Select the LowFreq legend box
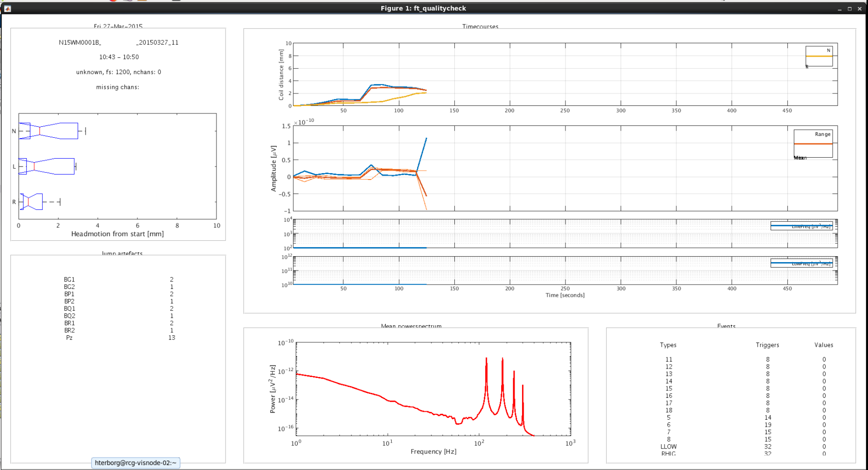This screenshot has width=868, height=470. click(801, 263)
